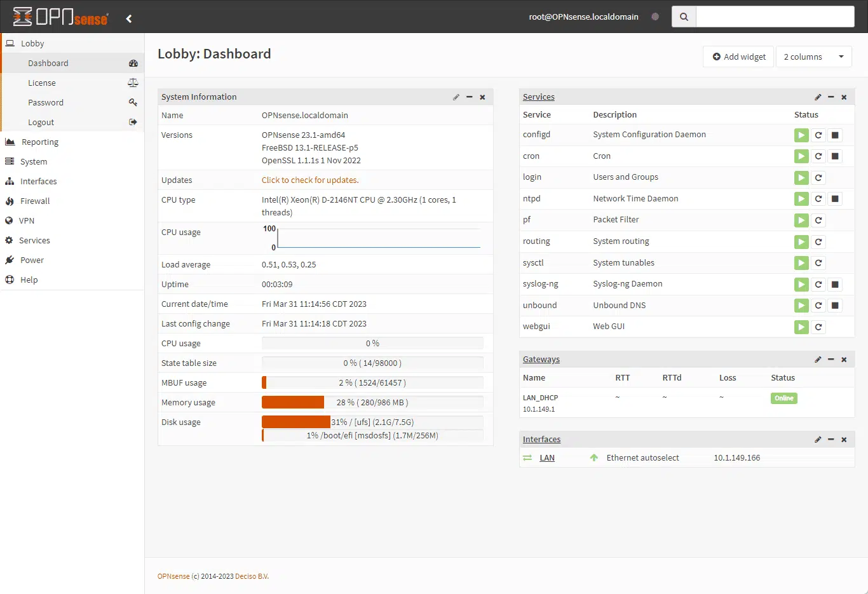The image size is (868, 594).
Task: Click the Memory usage progress bar
Action: coord(372,403)
